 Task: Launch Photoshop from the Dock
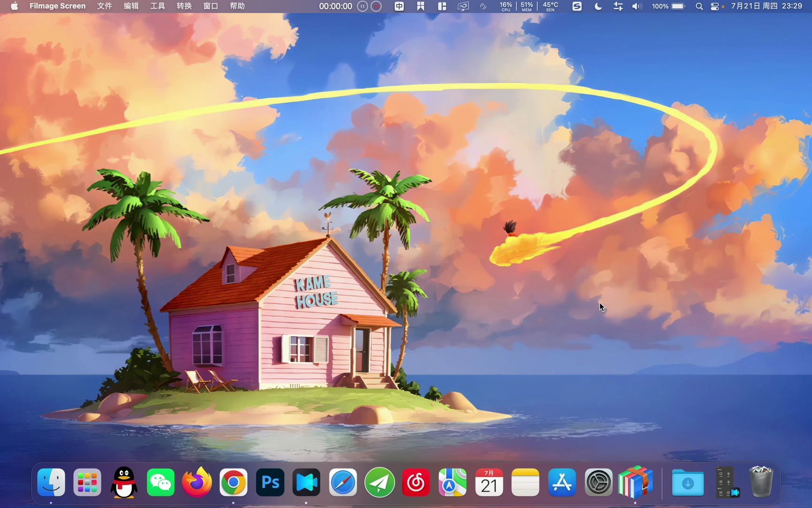270,482
